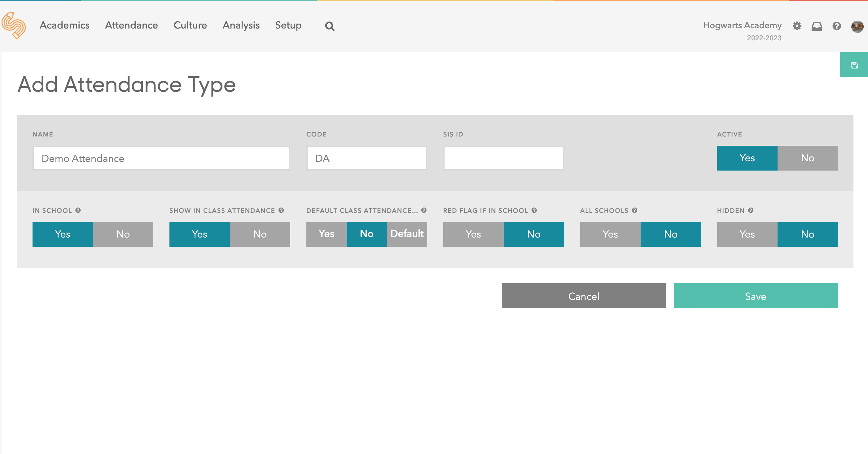Click the gray Cancel button
The image size is (868, 454).
pyautogui.click(x=584, y=296)
